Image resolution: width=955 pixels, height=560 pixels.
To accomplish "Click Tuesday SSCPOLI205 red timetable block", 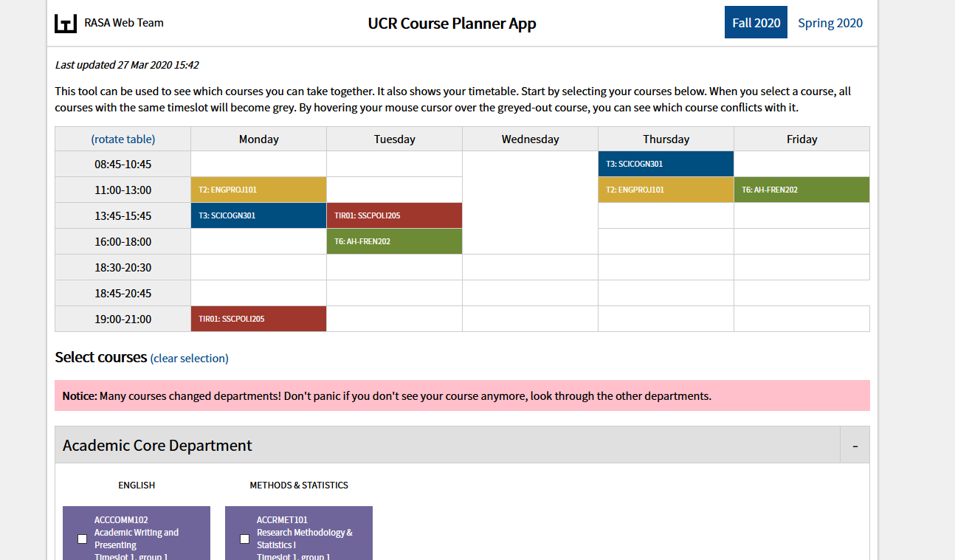I will click(x=394, y=215).
